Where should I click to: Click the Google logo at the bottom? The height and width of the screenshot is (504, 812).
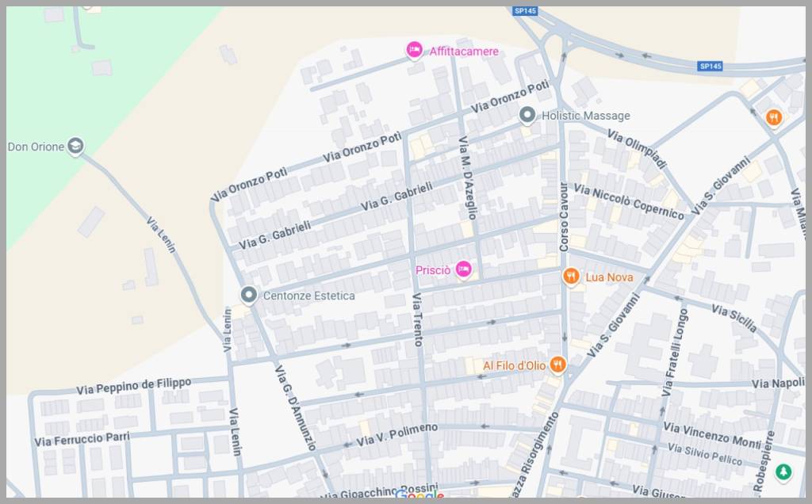coord(419,496)
